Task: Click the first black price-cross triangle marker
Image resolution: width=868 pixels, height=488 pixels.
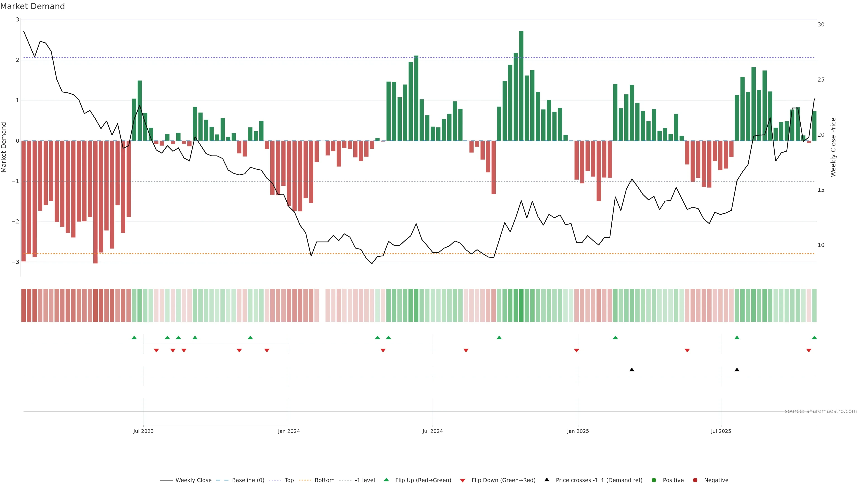Action: 632,370
